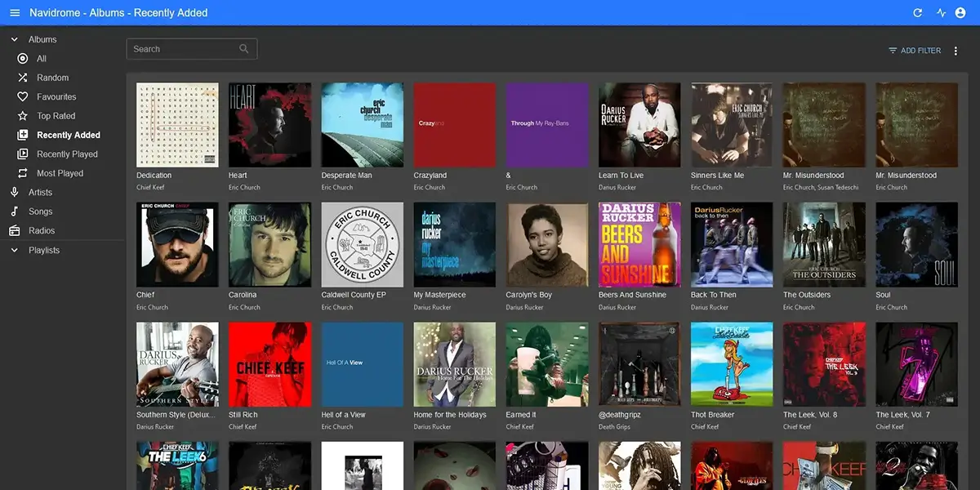Collapse the Albums section chevron
980x490 pixels.
click(15, 39)
